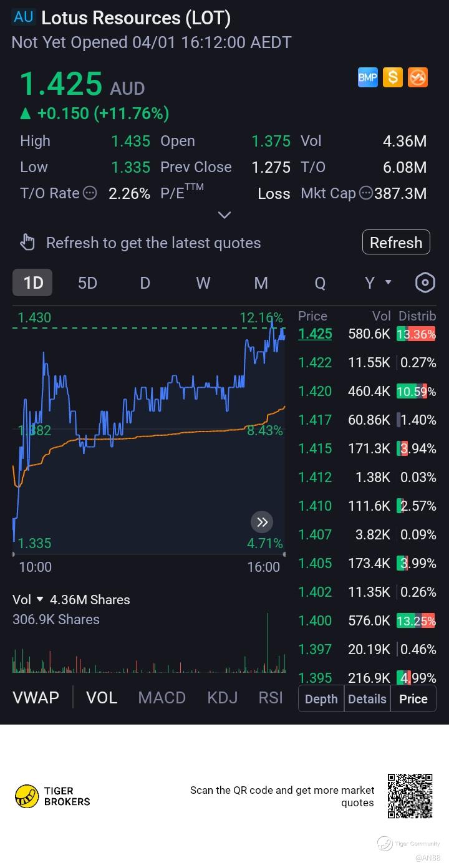Tap the blue BMP badge icon
This screenshot has width=449, height=868.
pos(368,77)
